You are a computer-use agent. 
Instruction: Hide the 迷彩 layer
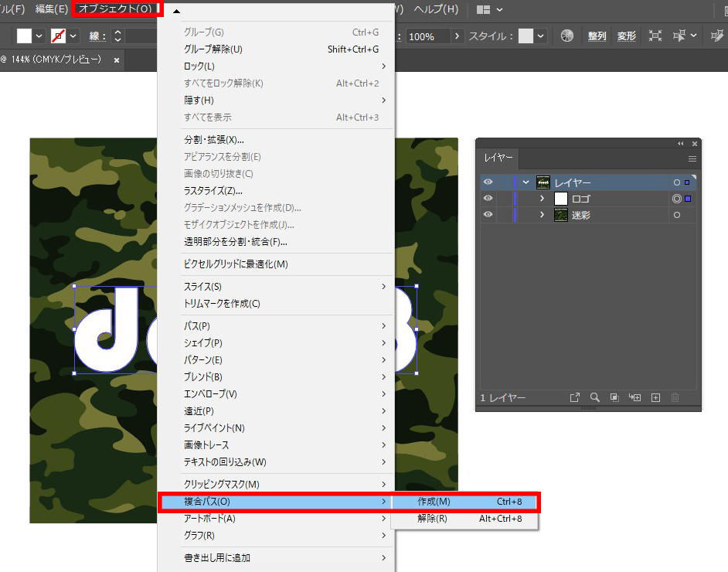(487, 214)
